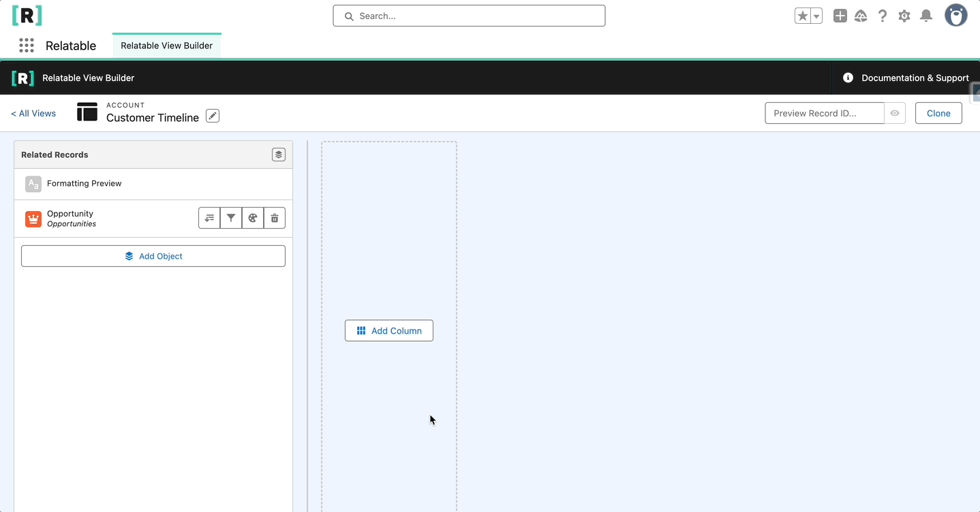
Task: Focus the global Search field
Action: point(469,16)
